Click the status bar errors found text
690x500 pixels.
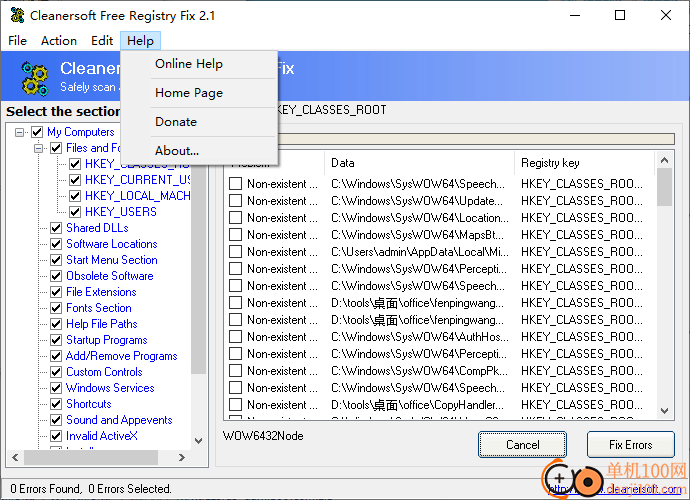click(91, 489)
